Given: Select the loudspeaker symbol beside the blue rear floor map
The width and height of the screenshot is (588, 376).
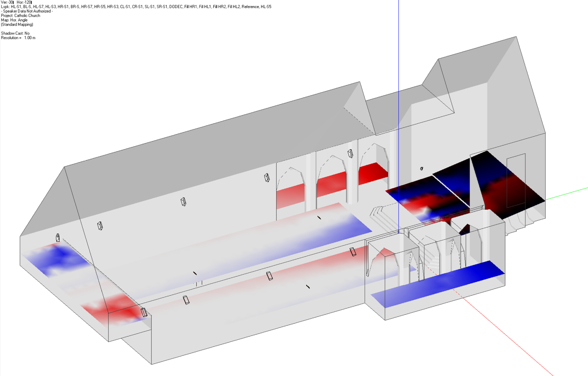Looking at the screenshot, I should 58,237.
